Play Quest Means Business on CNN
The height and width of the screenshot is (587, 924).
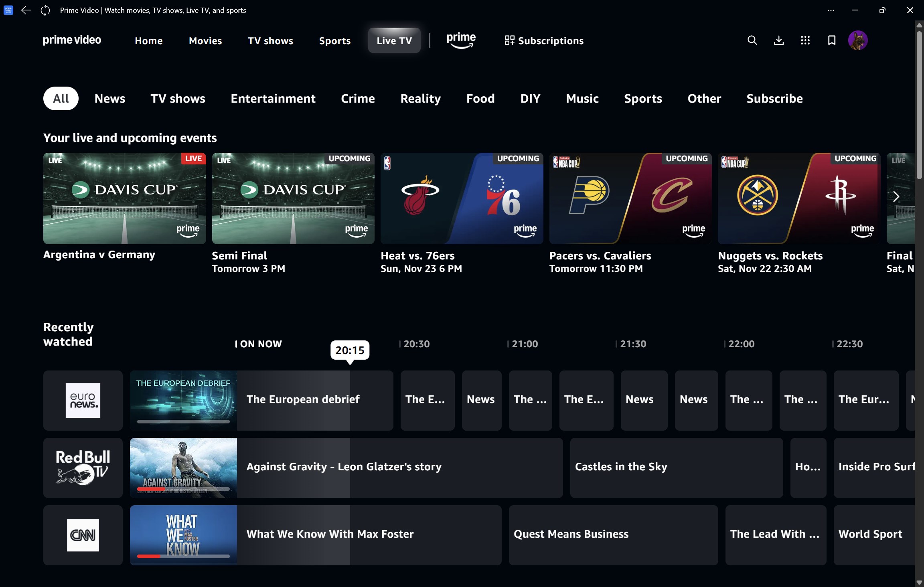click(x=612, y=535)
